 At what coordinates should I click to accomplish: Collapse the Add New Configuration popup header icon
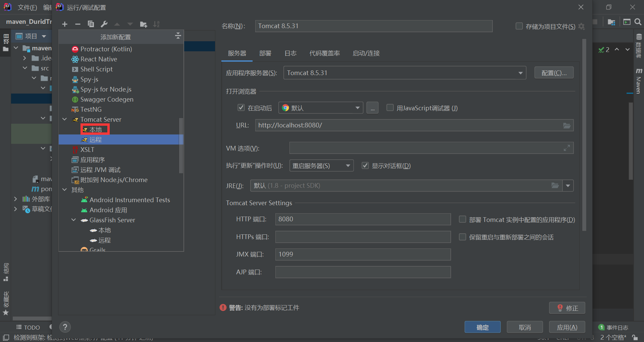(x=178, y=36)
